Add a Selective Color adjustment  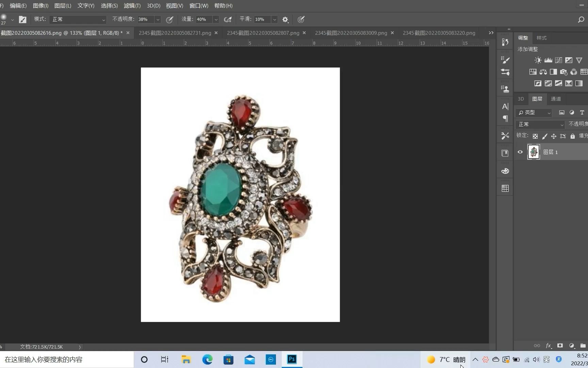point(569,83)
